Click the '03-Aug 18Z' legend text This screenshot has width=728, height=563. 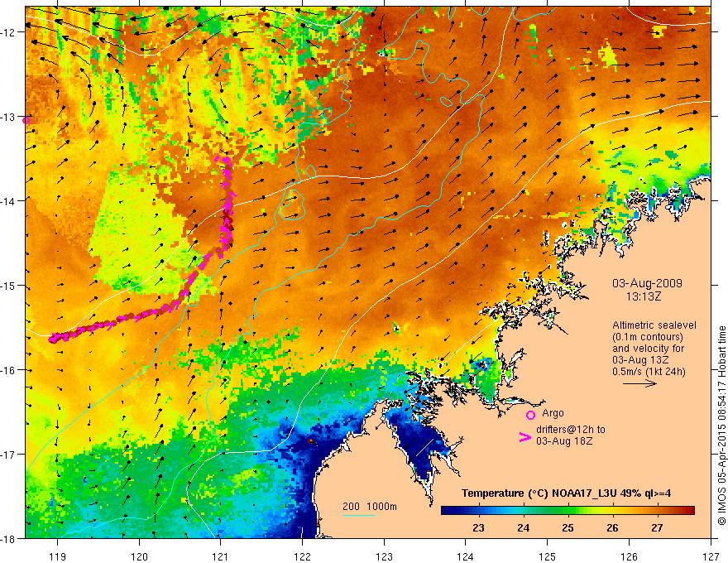[564, 441]
